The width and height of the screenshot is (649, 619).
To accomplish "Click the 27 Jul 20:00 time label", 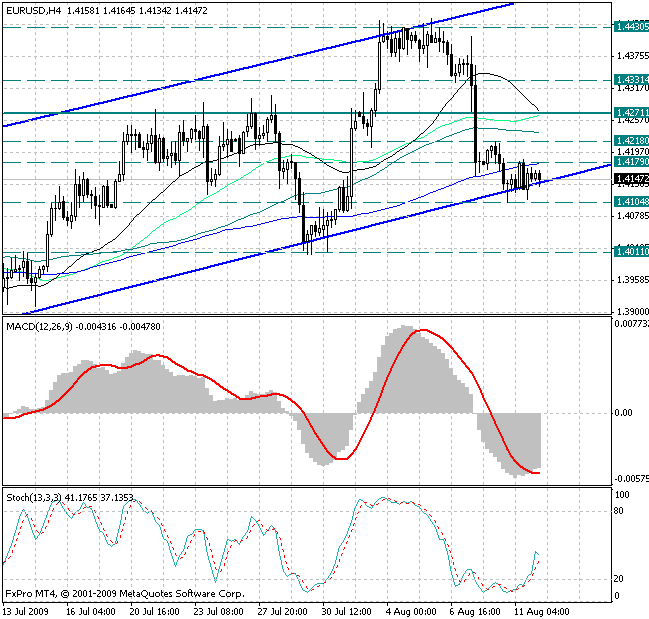I will click(x=283, y=612).
